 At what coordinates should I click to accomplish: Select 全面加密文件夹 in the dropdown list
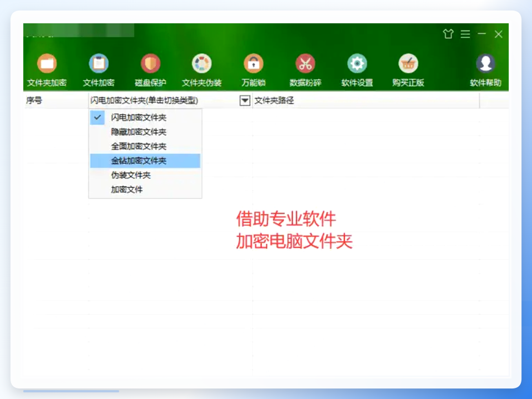point(145,147)
